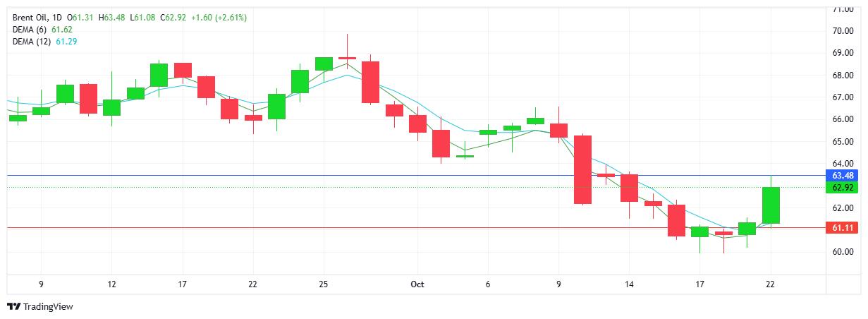
Task: Select the Brent Oil symbol title
Action: (30, 17)
